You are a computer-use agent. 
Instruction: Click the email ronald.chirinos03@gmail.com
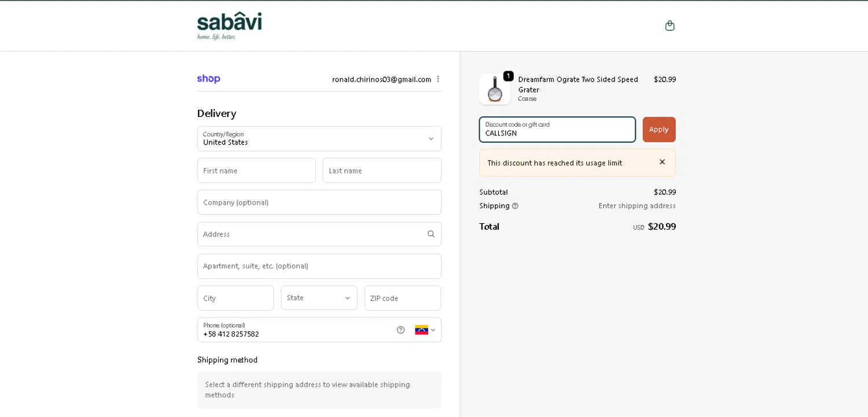click(381, 79)
